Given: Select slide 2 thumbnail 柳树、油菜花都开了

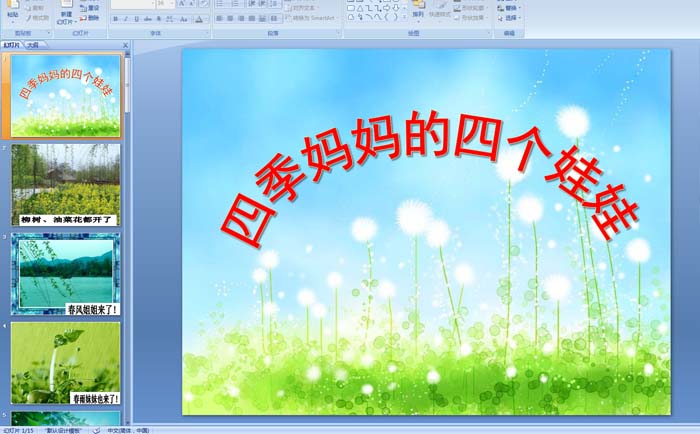Looking at the screenshot, I should (x=66, y=185).
